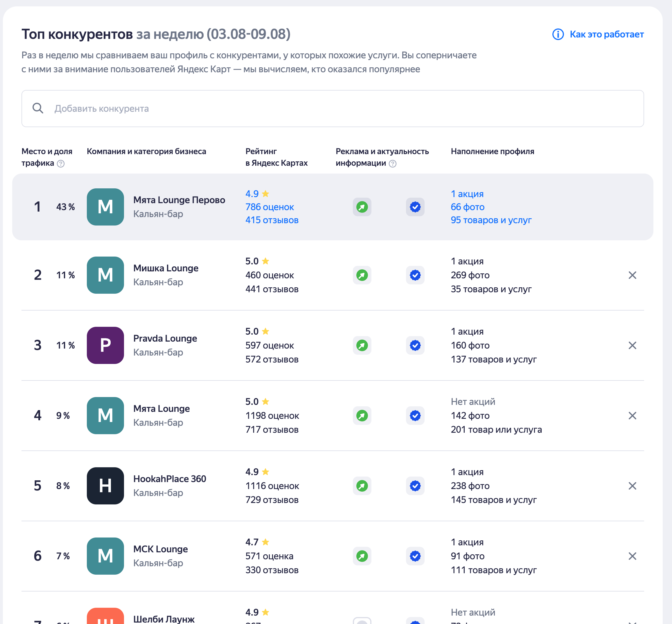
Task: Remove HookahPlace 360 from competitors
Action: click(632, 486)
